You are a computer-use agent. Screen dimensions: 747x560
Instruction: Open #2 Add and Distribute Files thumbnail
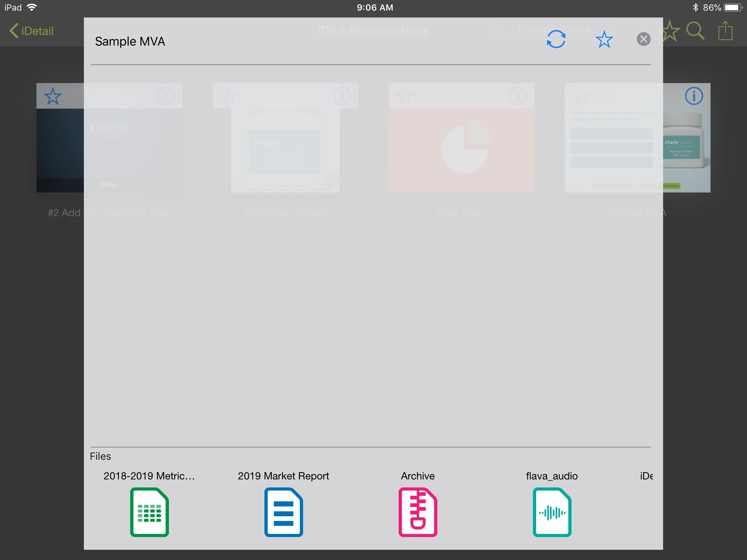(x=60, y=149)
